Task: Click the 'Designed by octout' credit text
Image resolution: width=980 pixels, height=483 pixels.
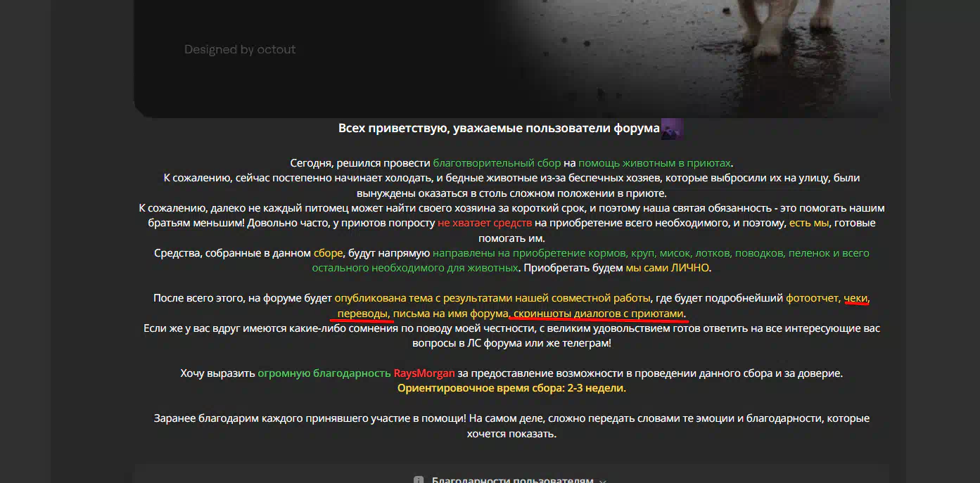Action: (x=240, y=49)
